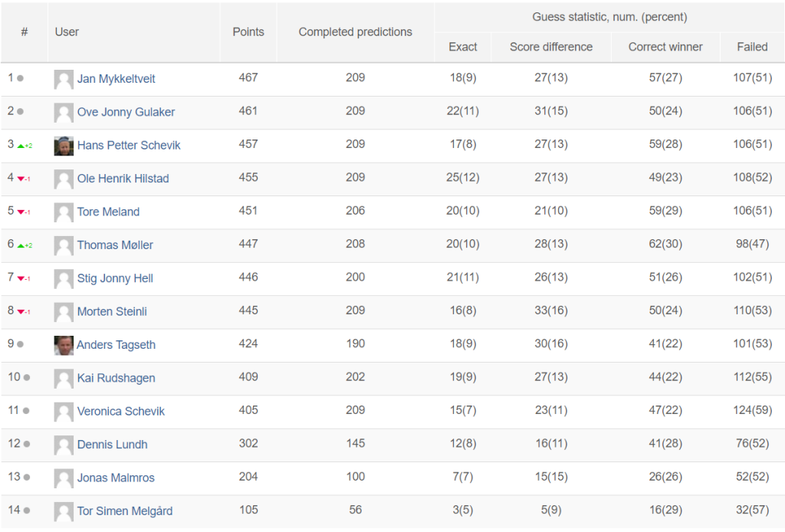The height and width of the screenshot is (532, 785).
Task: Open Stig Jonny Hell's user profile
Action: pyautogui.click(x=115, y=278)
